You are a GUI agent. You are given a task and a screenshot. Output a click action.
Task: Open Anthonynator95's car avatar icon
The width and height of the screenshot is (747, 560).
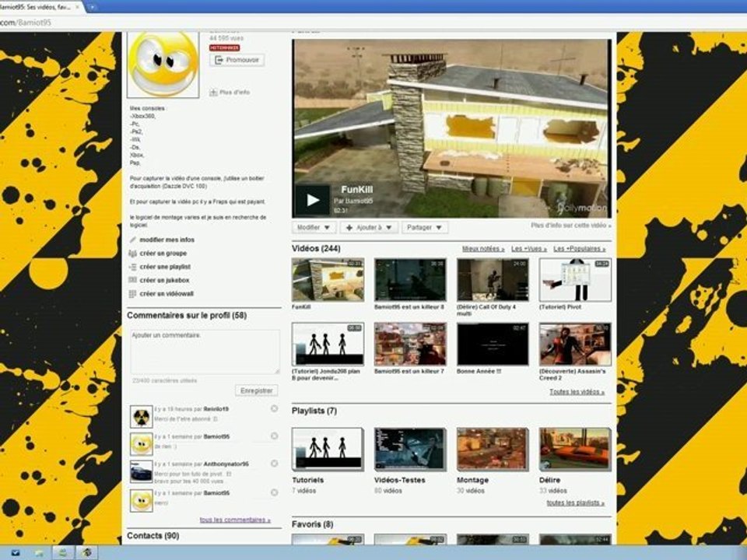click(142, 471)
